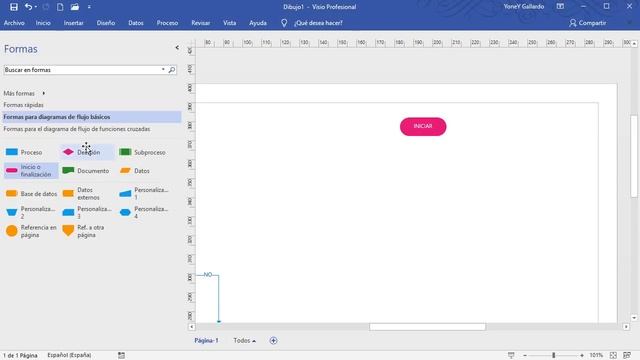Click the NO connector label on canvas
Viewport: 640px width, 360px height.
(208, 275)
